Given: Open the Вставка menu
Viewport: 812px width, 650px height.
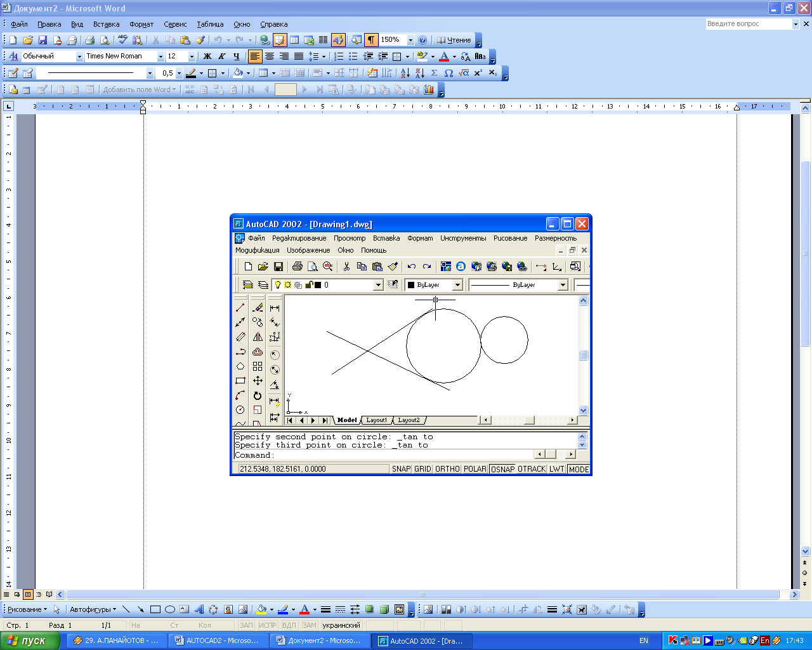Looking at the screenshot, I should coord(106,24).
